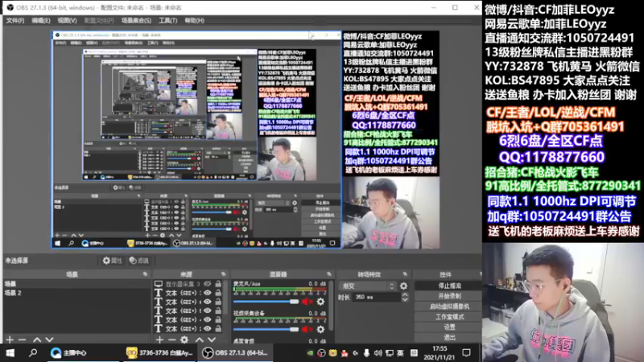Open transition properties gear next to 渐变
This screenshot has width=644, height=362.
coord(404,286)
